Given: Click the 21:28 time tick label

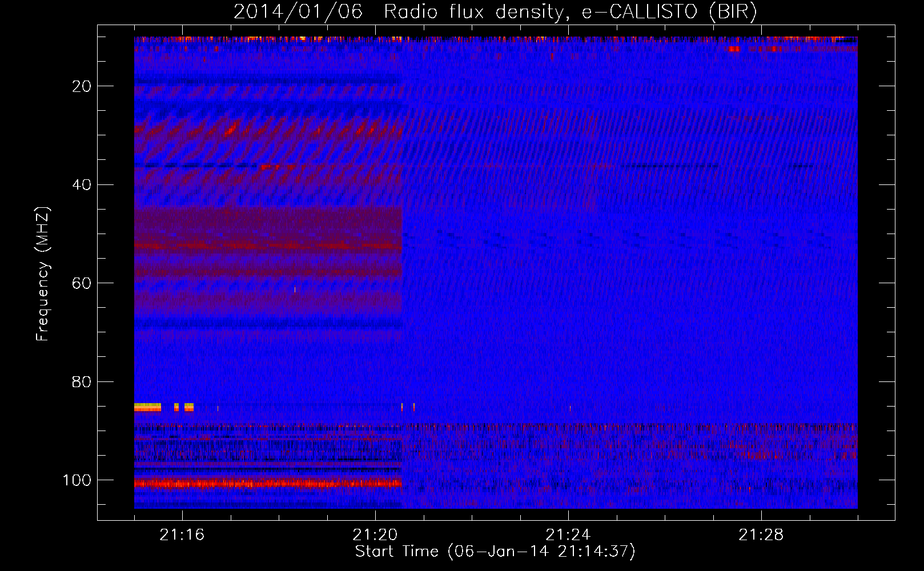Looking at the screenshot, I should 761,535.
